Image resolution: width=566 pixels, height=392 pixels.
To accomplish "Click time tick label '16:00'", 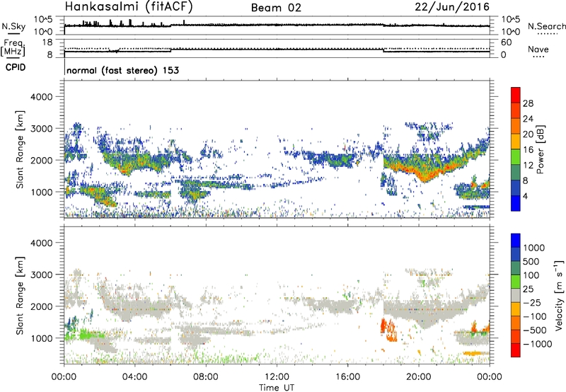I will 347,377.
